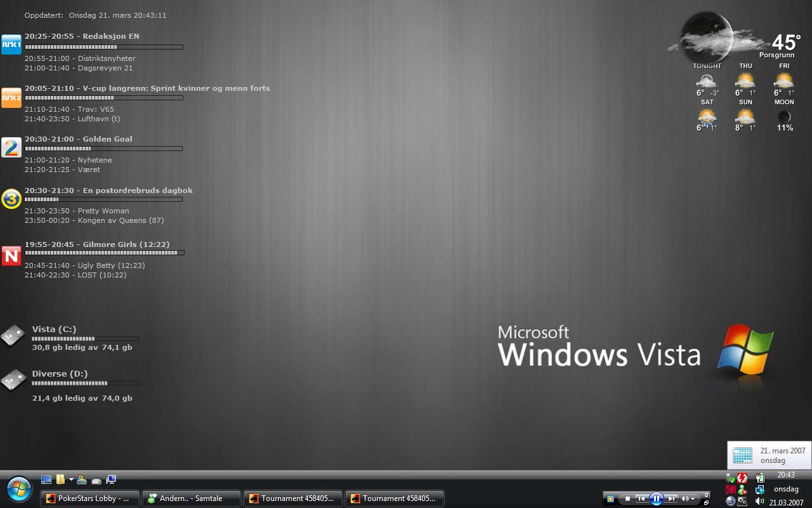812x508 pixels.
Task: Skip to next track in mini player
Action: click(671, 499)
